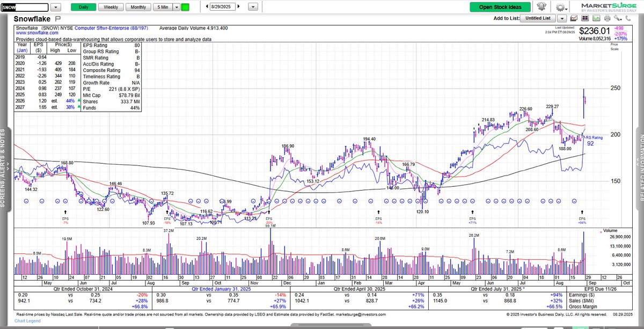Click the $236.01 current price
The width and height of the screenshot is (644, 329).
594,32
